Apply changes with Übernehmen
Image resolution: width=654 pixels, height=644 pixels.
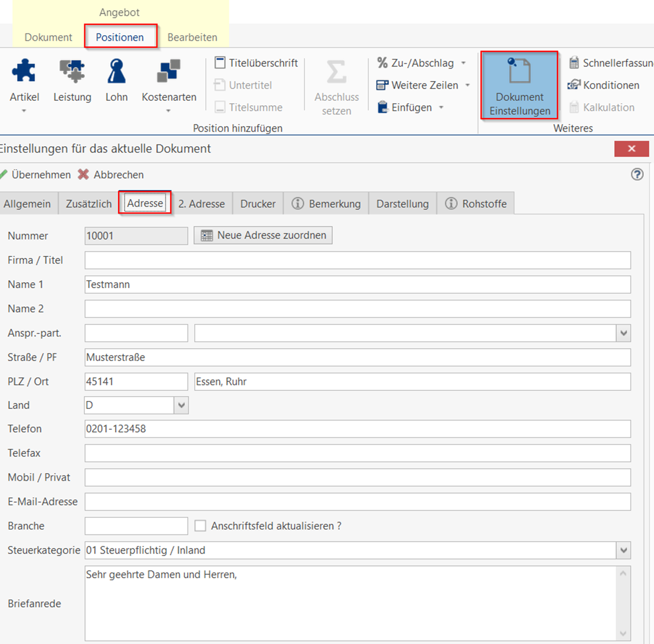pos(36,175)
